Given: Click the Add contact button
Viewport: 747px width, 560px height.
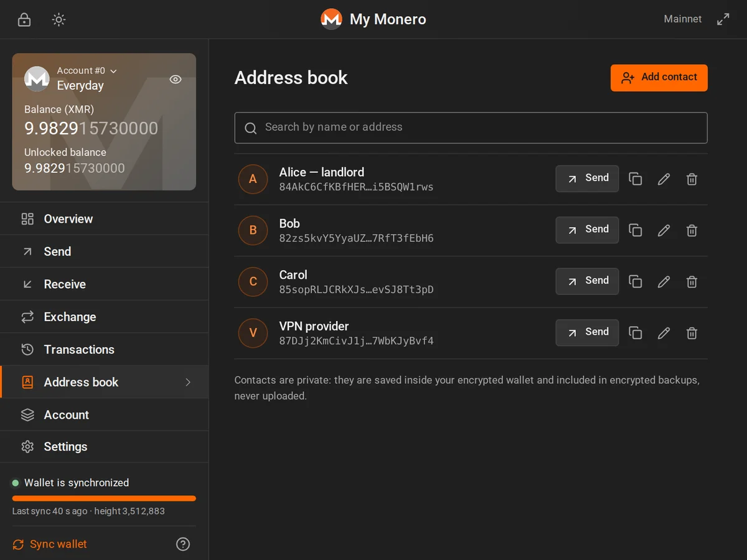Looking at the screenshot, I should coord(659,78).
